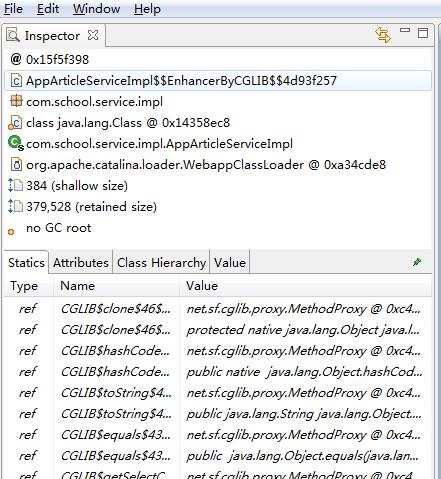Open the Class Hierarchy tab
This screenshot has height=479, width=441.
click(161, 263)
